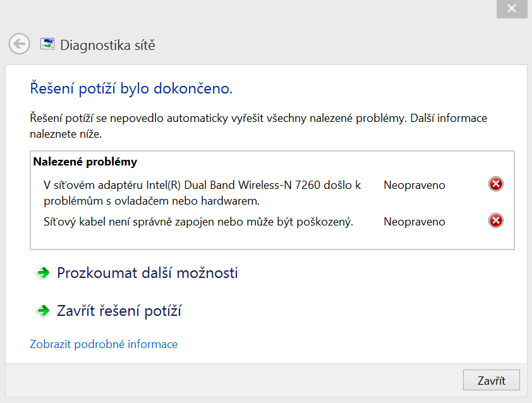The image size is (532, 403).
Task: Click green arrow beside Zavřít řešení potíží
Action: coord(43,311)
